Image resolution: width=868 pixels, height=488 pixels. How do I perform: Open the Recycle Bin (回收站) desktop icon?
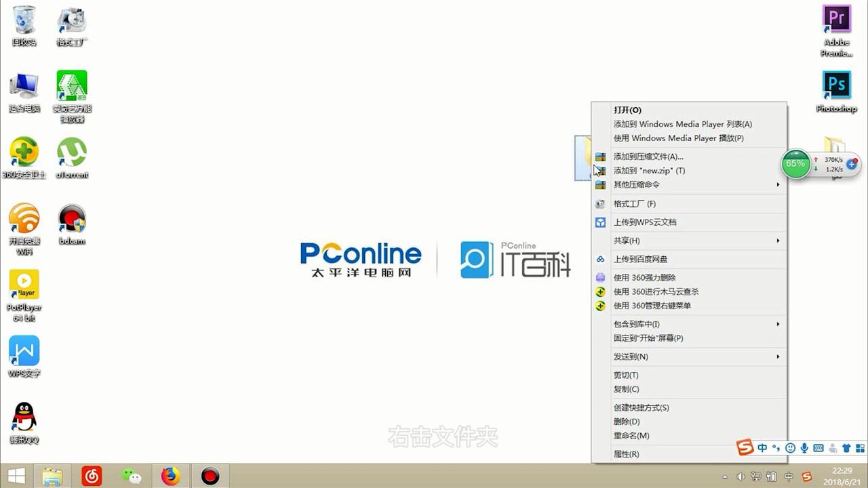tap(24, 26)
